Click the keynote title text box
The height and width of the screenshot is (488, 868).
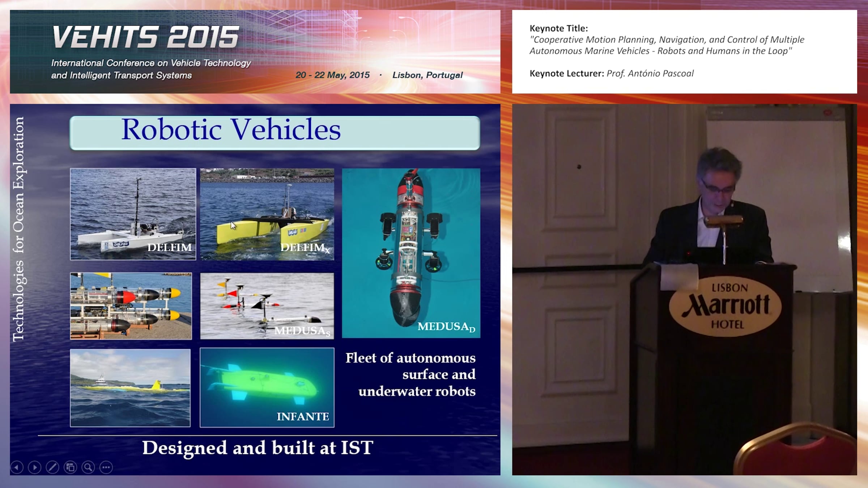pos(667,45)
